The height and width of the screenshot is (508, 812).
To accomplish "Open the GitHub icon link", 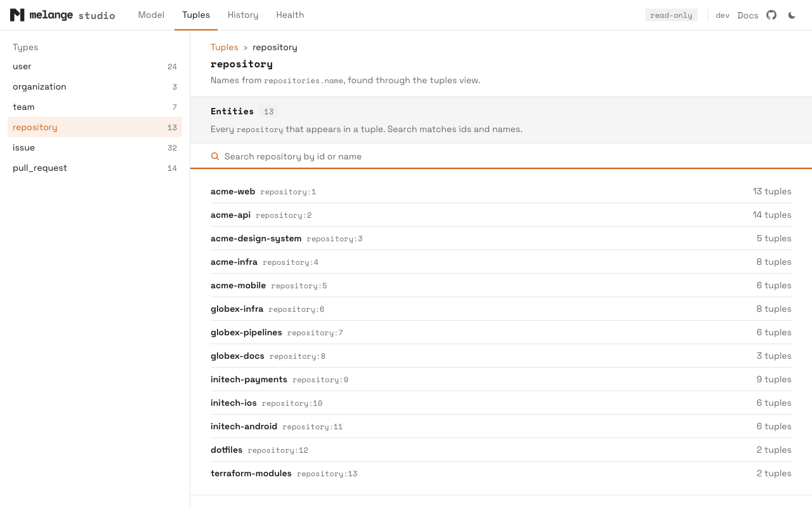I will tap(771, 15).
